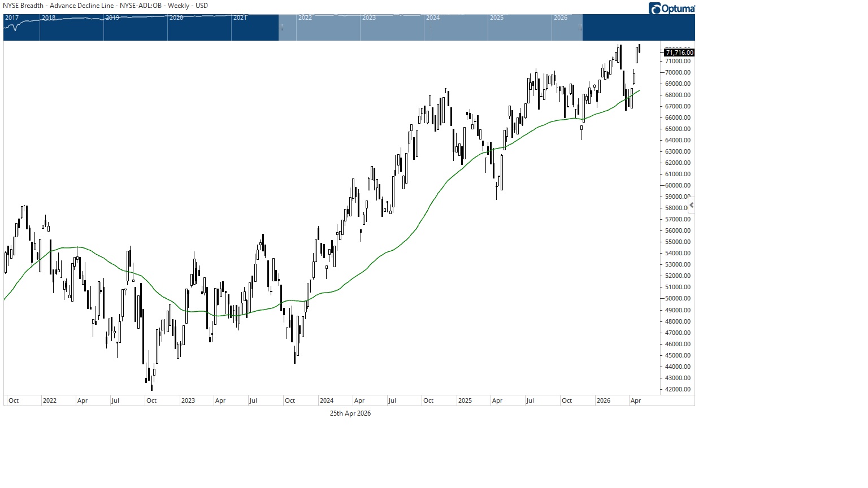This screenshot has height=488, width=868.
Task: Click 2023 inside the selected overview range
Action: pos(369,18)
